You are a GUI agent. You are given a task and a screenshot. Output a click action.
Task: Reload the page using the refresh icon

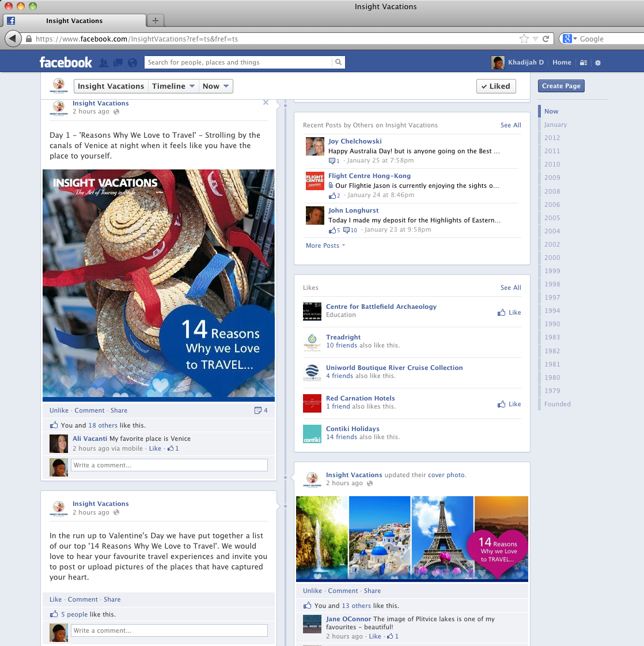pos(545,39)
